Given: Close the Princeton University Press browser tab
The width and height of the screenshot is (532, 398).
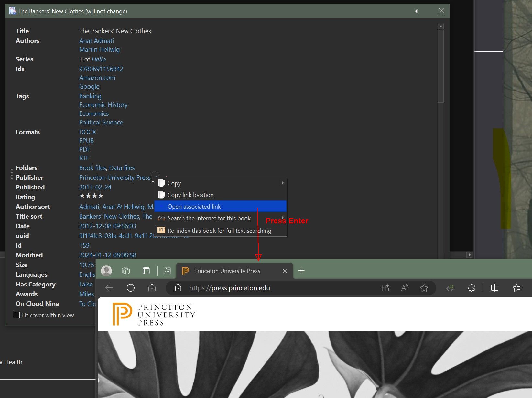Looking at the screenshot, I should pos(285,271).
